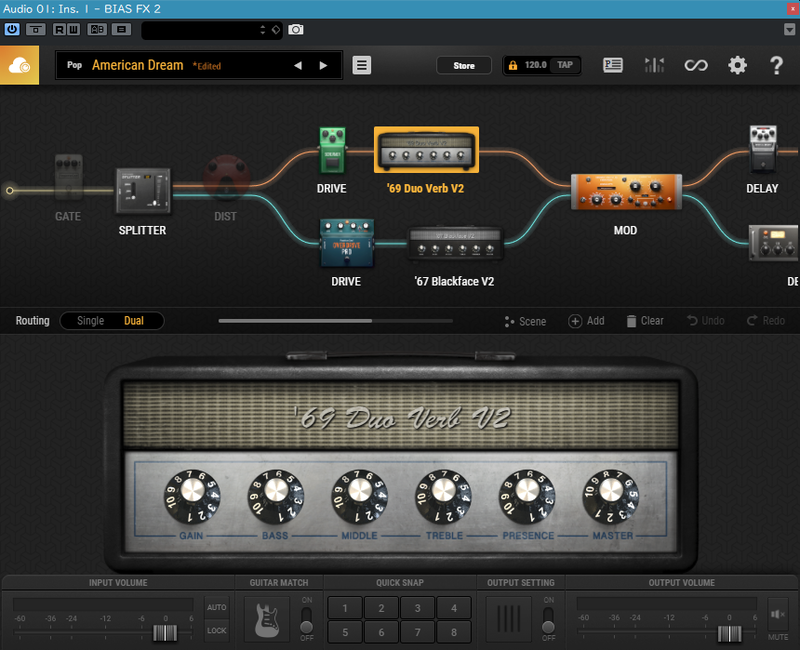Select the GATE pedal in signal chain

pyautogui.click(x=68, y=177)
